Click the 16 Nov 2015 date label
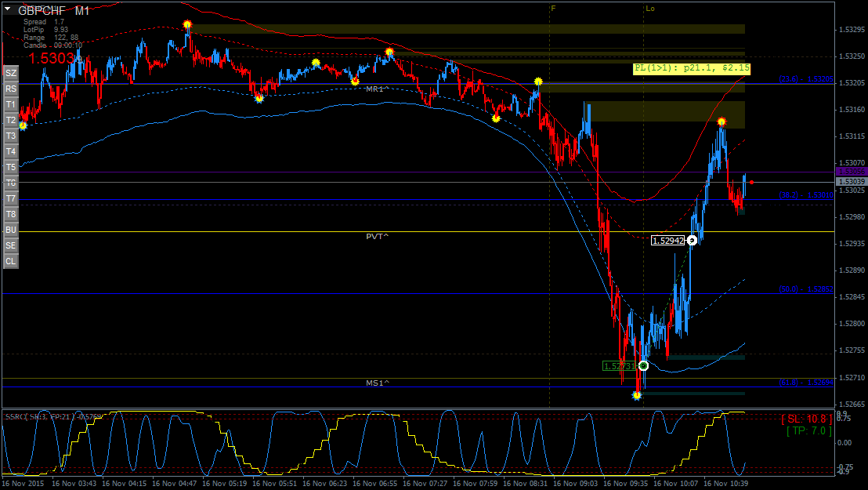The height and width of the screenshot is (490, 868). [x=24, y=484]
